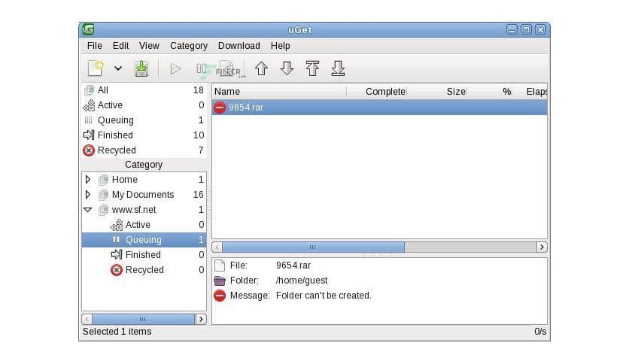Open the Help menu

[x=281, y=46]
